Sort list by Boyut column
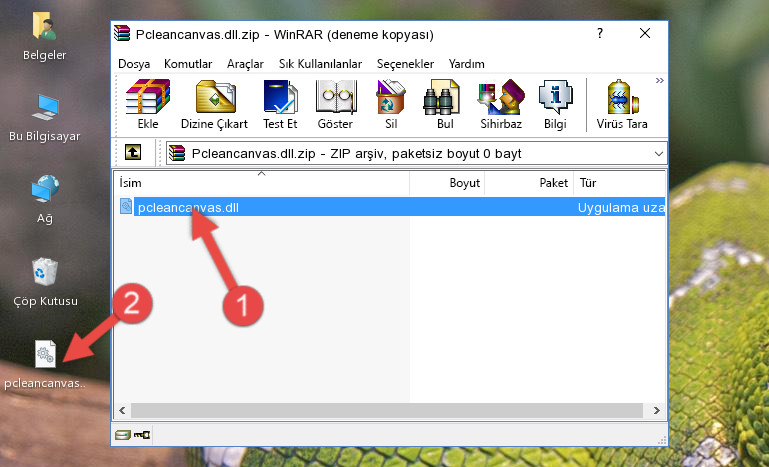The image size is (769, 467). (x=447, y=183)
